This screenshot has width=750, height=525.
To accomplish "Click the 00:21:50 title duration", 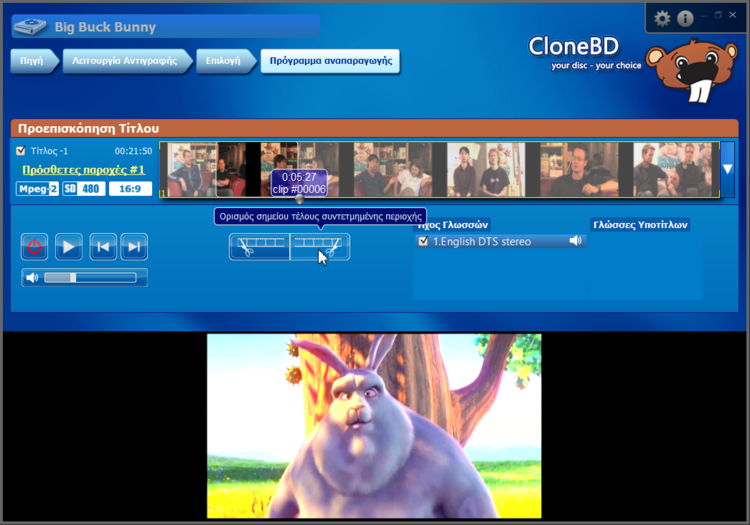I will coord(133,151).
